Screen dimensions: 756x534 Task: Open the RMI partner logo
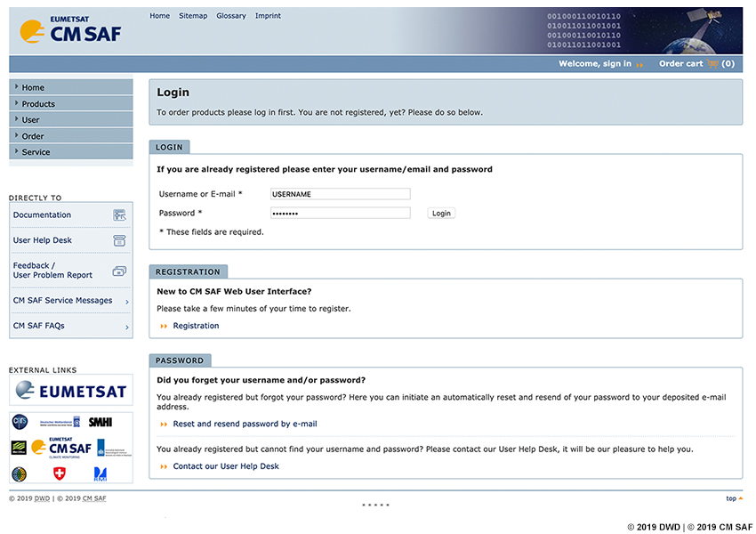tap(101, 474)
